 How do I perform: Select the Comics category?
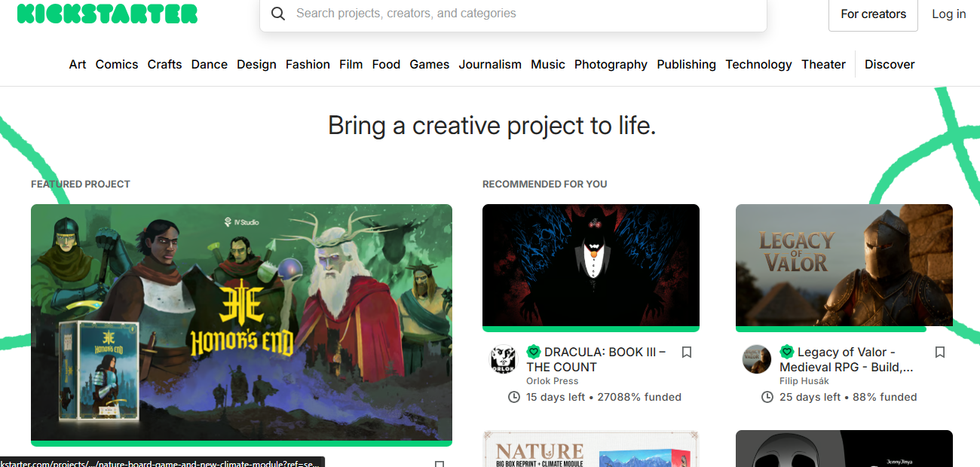[x=117, y=65]
